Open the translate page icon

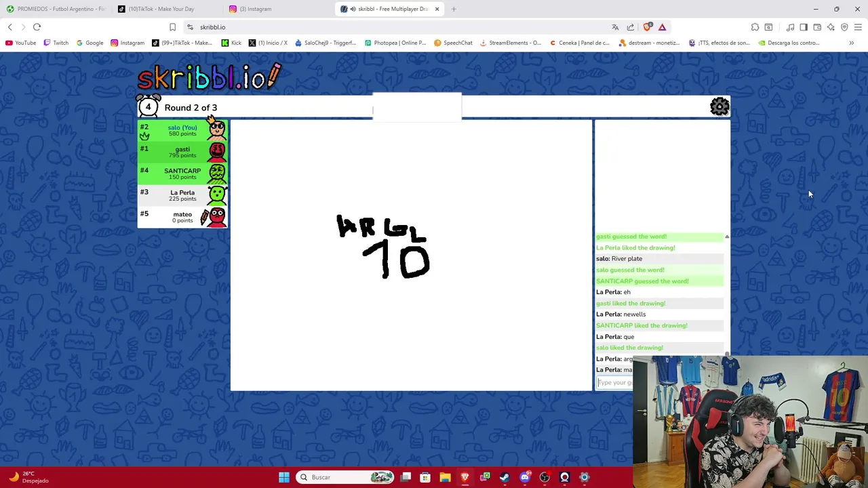(615, 27)
